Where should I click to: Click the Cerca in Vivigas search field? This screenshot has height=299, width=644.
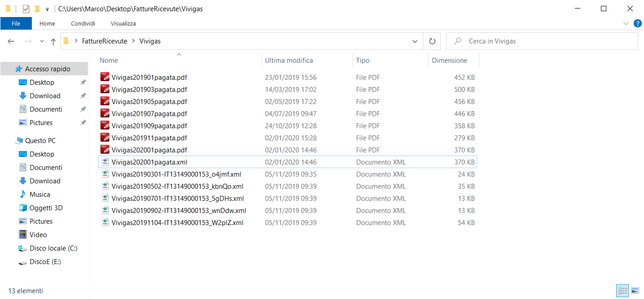tap(542, 41)
